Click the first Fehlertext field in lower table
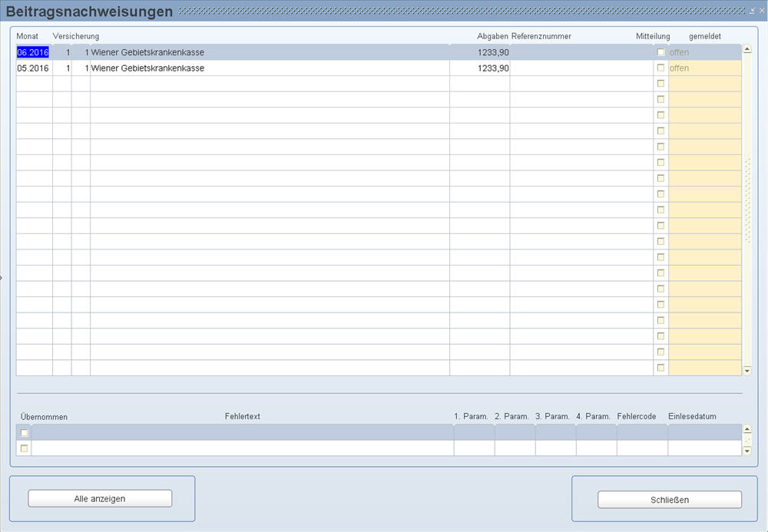Viewport: 768px width, 532px height. [242, 433]
